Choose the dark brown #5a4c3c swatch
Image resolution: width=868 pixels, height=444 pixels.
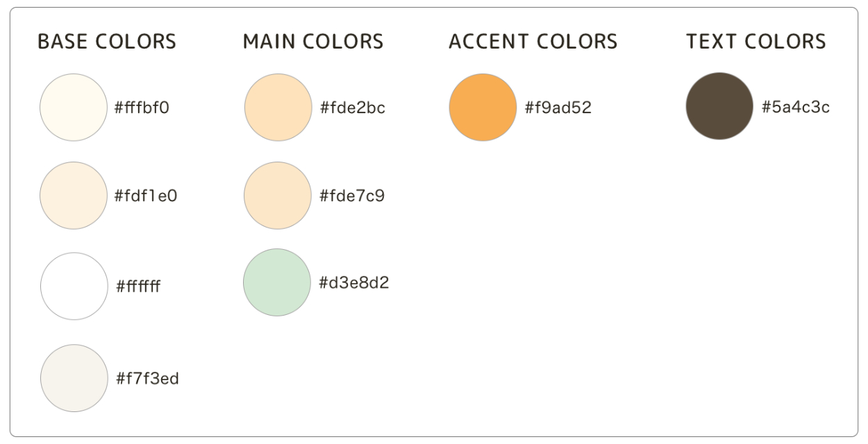point(719,106)
